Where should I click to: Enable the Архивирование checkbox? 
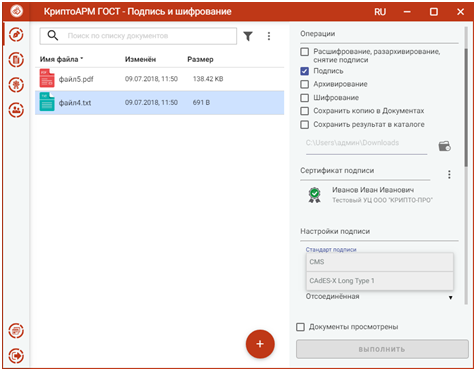[x=305, y=84]
